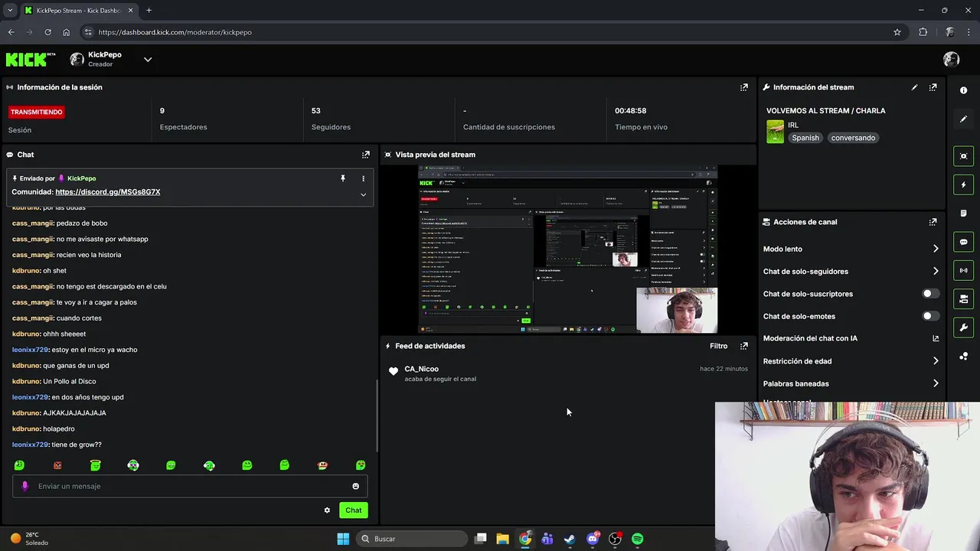Click the chat scrollbar

(376, 414)
